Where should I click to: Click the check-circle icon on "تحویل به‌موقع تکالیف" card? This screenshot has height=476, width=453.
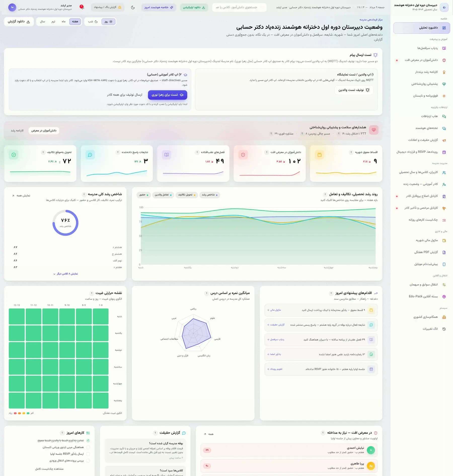click(x=14, y=155)
